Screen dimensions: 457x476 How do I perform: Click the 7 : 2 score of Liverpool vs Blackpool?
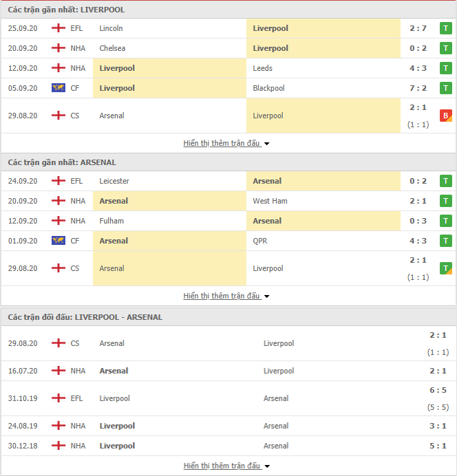coord(418,88)
